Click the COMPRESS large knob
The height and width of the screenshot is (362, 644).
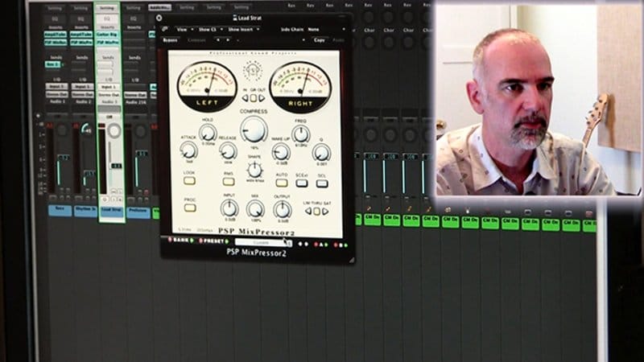pyautogui.click(x=254, y=130)
